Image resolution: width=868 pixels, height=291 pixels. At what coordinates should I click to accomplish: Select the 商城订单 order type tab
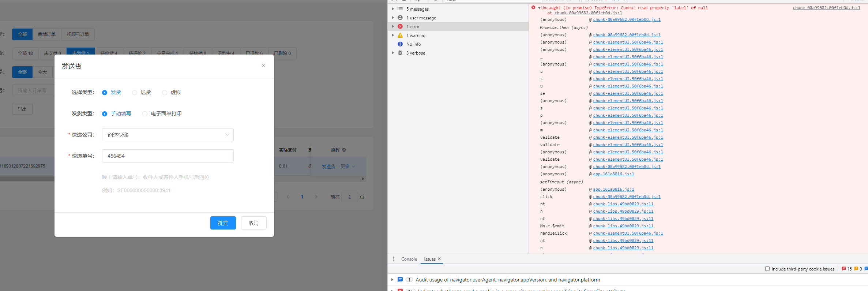click(47, 34)
